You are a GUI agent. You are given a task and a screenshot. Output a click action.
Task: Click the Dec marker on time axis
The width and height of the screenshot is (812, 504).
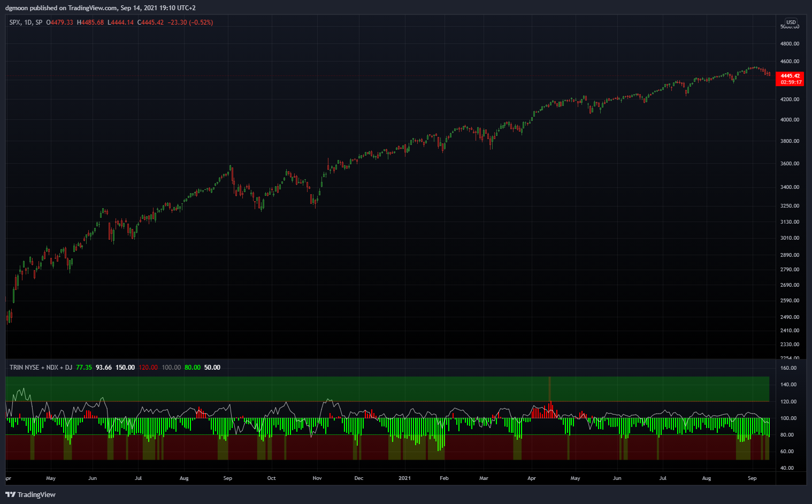click(359, 478)
